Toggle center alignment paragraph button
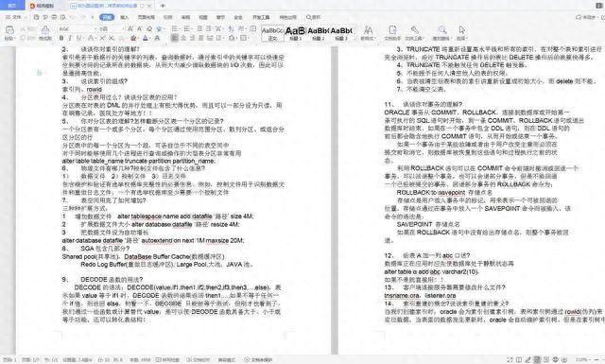The width and height of the screenshot is (605, 364). 183,38
